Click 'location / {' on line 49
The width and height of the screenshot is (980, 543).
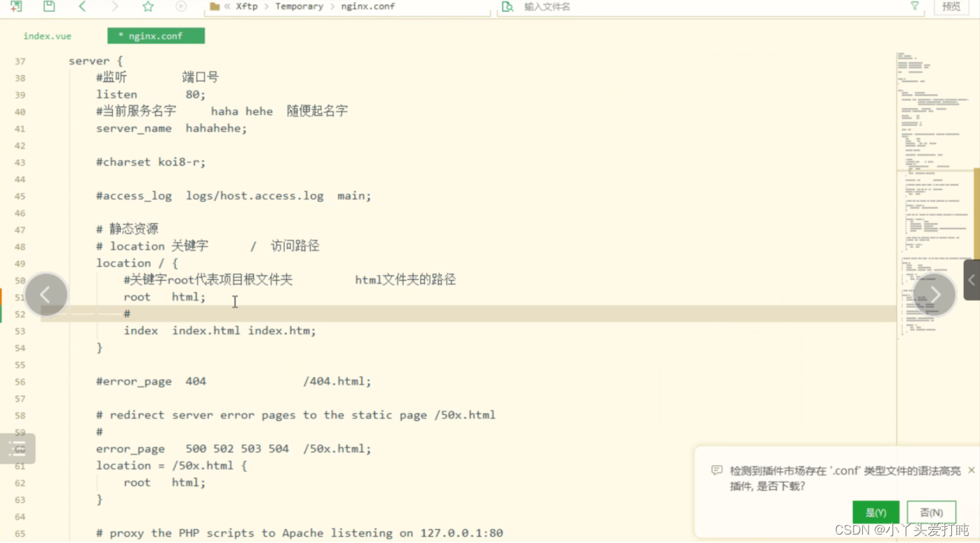[137, 263]
